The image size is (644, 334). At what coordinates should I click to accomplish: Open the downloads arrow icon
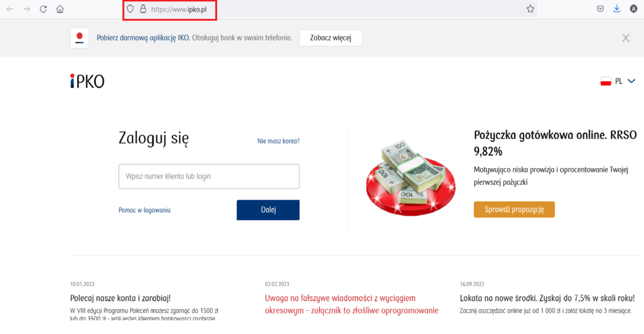[616, 9]
